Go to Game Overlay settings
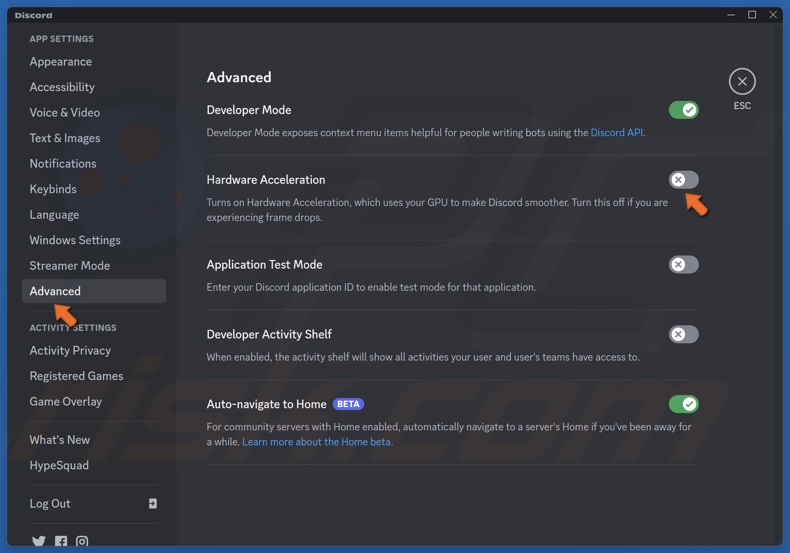Screen dimensions: 790x553 click(x=94, y=402)
